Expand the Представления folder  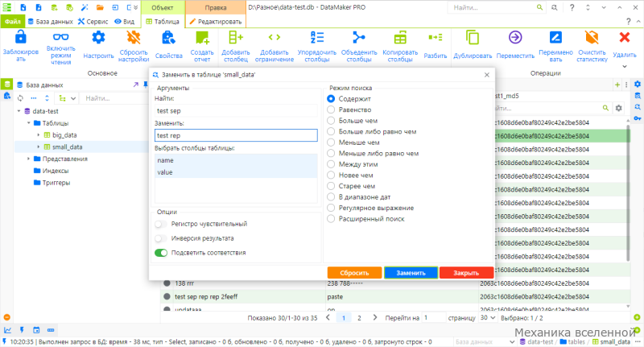coord(29,159)
